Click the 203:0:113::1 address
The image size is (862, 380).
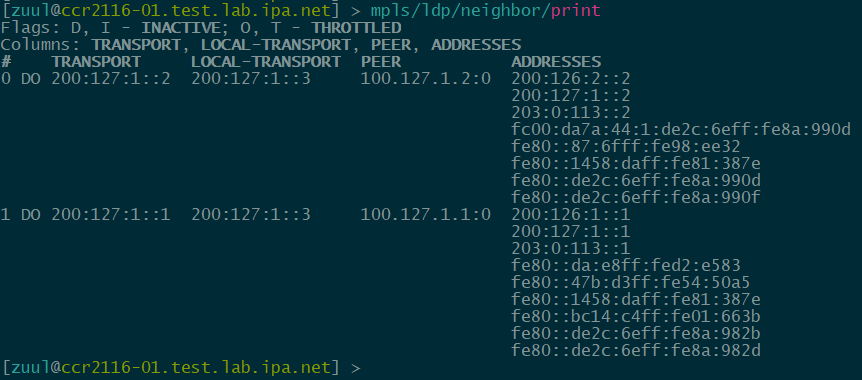pos(571,249)
